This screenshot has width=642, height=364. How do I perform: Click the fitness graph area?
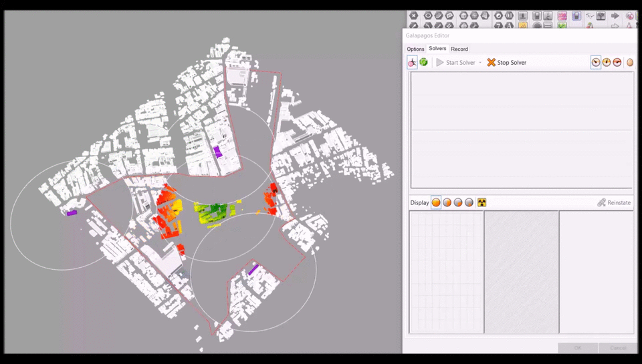click(522, 130)
